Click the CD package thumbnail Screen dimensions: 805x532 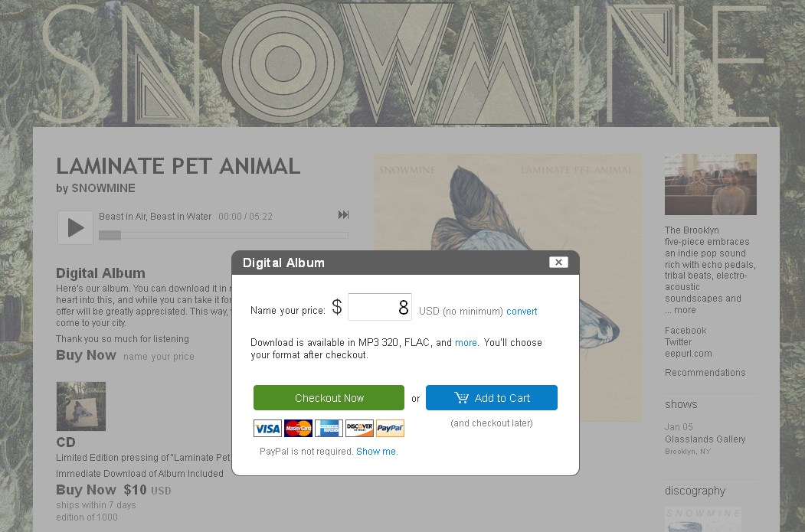pos(81,406)
